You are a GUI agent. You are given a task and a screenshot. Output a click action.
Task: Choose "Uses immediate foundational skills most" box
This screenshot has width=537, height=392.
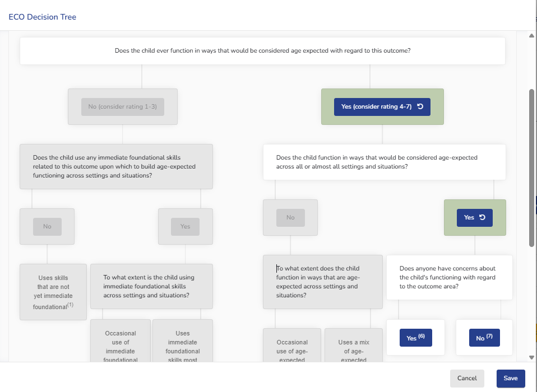coord(182,342)
